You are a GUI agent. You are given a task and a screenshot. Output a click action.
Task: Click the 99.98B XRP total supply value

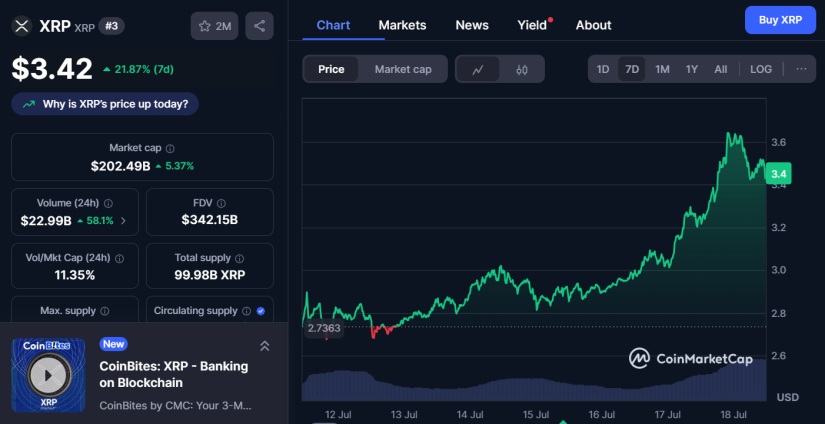(x=209, y=275)
